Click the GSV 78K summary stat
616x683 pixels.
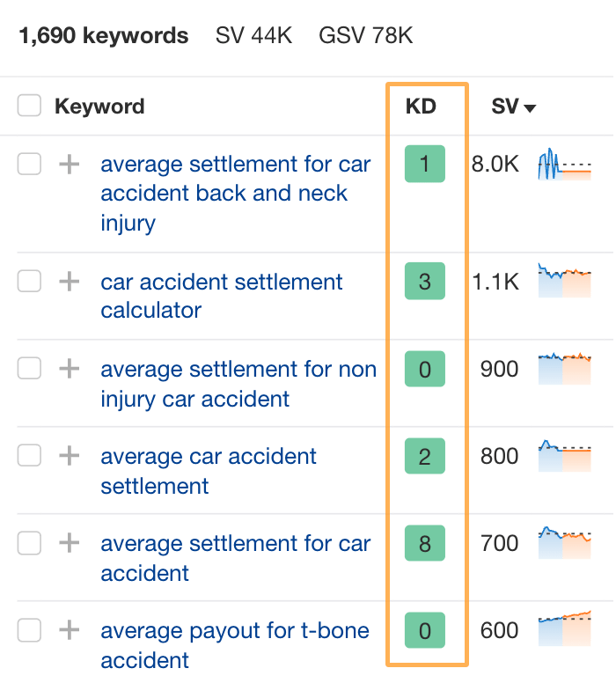(x=365, y=36)
